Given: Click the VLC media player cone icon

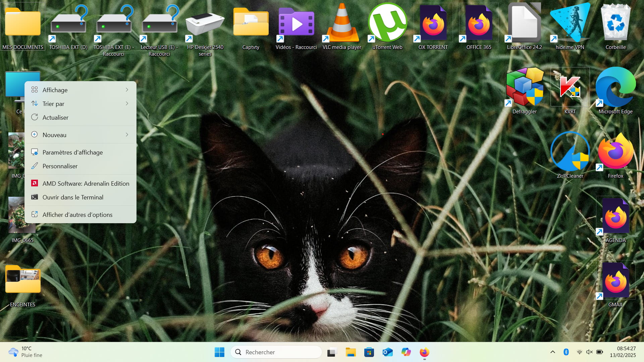Looking at the screenshot, I should (342, 23).
